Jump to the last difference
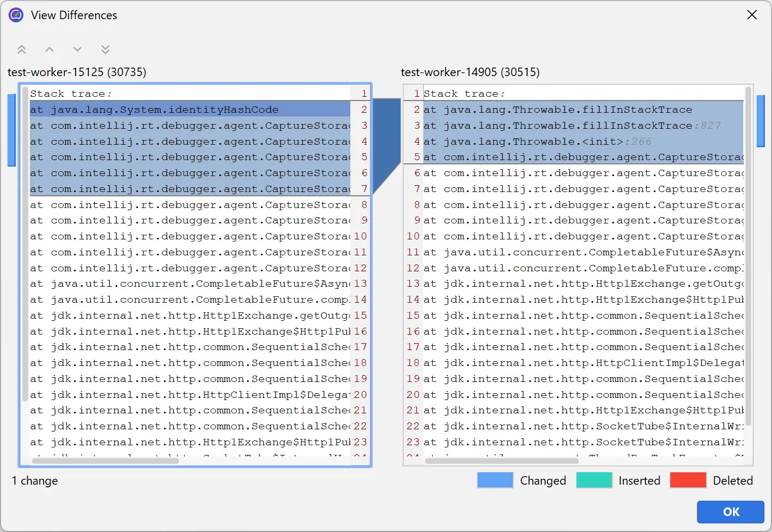 105,49
